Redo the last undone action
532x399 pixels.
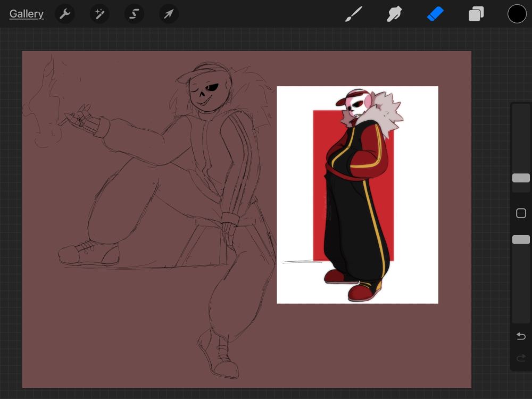coord(521,358)
